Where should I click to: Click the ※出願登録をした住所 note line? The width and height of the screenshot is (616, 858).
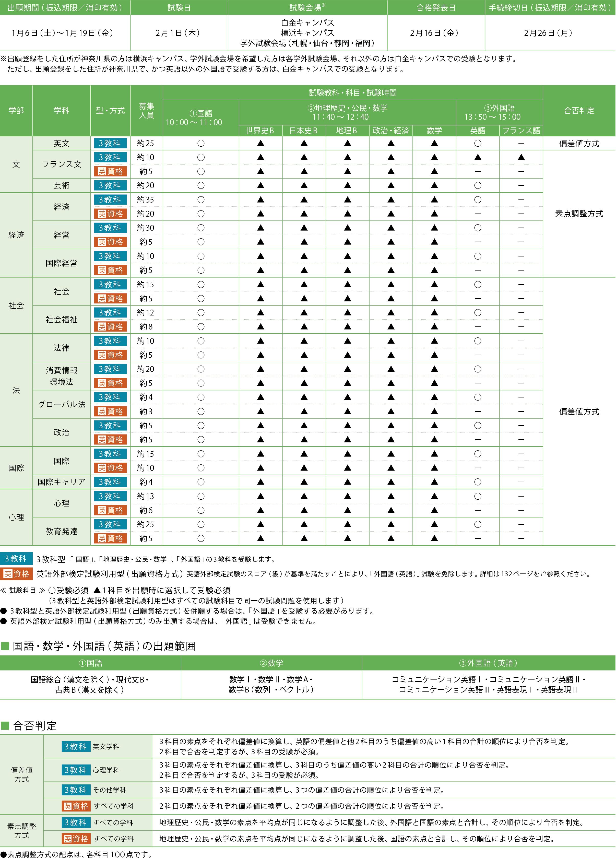point(259,59)
